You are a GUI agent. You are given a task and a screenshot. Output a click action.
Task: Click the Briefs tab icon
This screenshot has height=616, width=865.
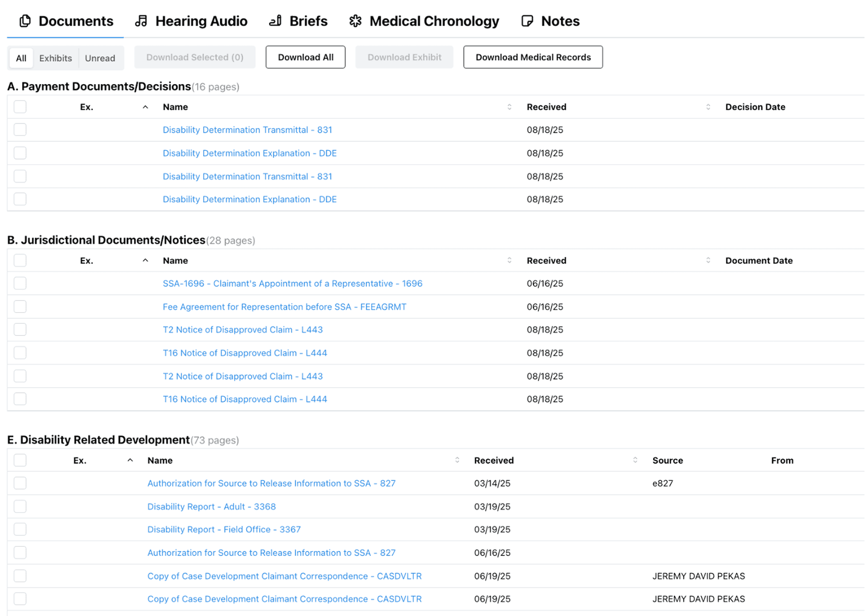point(275,21)
